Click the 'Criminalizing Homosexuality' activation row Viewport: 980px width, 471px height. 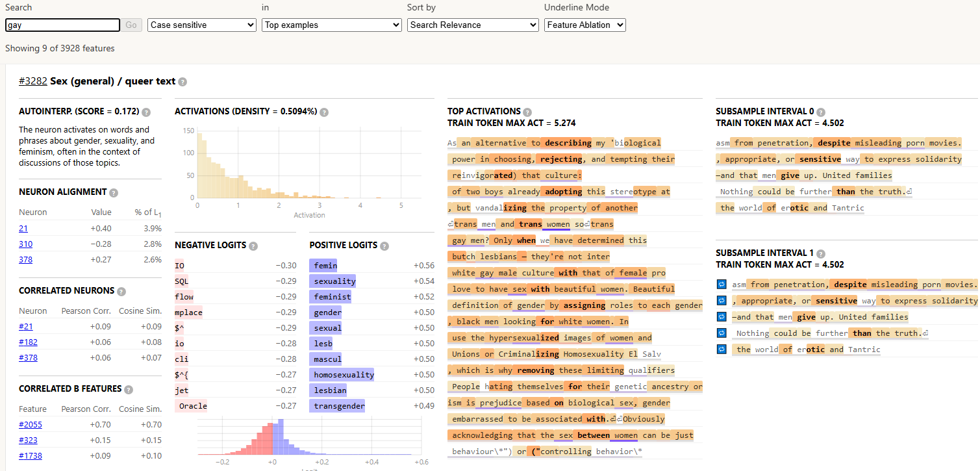click(x=574, y=354)
